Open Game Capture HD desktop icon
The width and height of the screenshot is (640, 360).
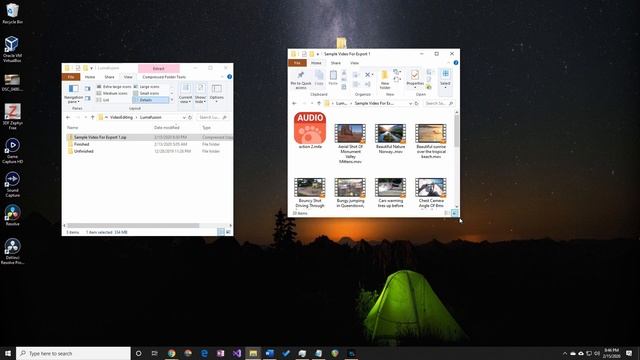[12, 151]
